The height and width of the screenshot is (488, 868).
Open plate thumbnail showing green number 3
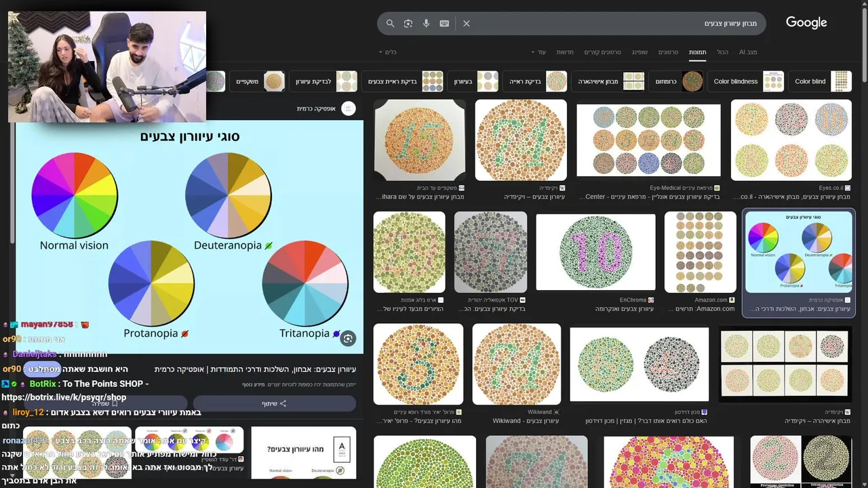point(418,364)
